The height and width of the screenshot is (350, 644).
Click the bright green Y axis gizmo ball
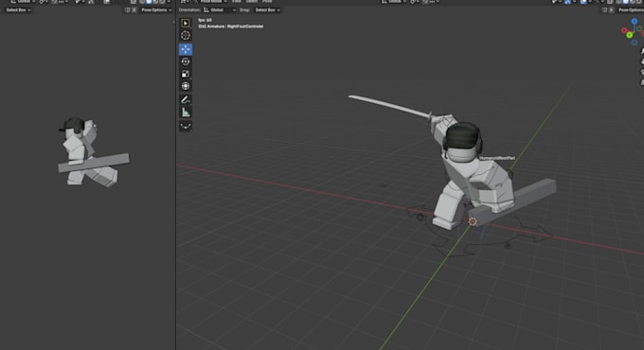[x=630, y=35]
